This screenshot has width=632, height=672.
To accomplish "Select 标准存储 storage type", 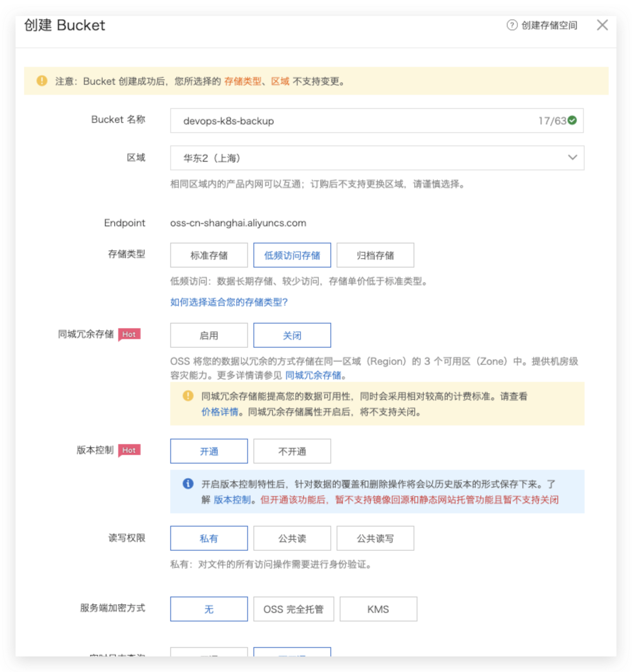I will point(209,255).
